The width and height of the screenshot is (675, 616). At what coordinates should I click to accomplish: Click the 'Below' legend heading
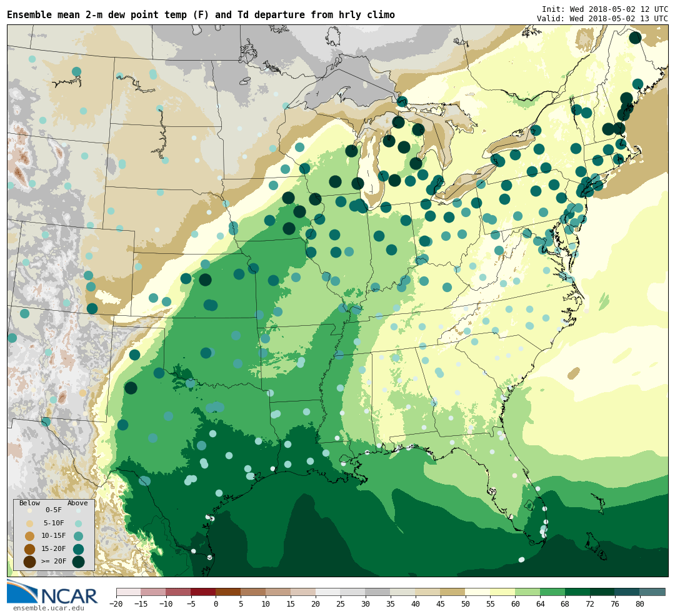(30, 503)
